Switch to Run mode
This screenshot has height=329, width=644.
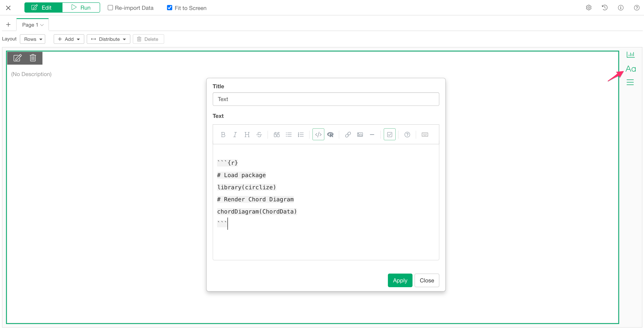(x=81, y=7)
